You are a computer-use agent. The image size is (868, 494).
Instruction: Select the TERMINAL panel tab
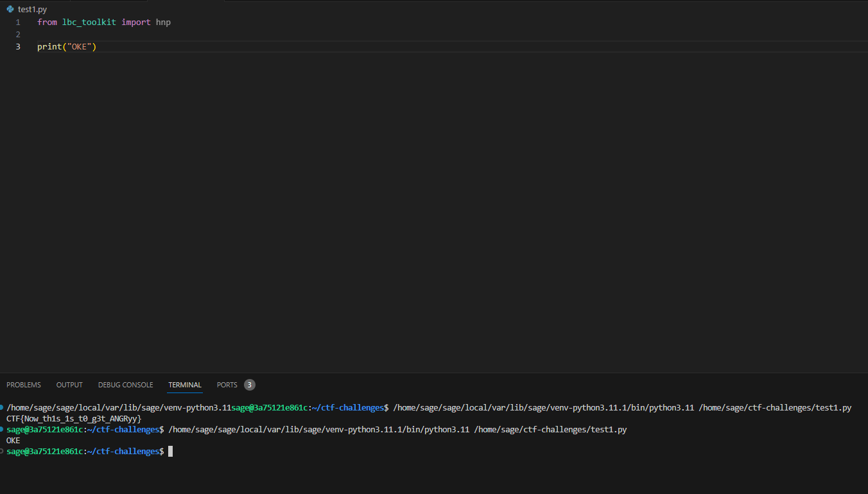[x=185, y=385]
